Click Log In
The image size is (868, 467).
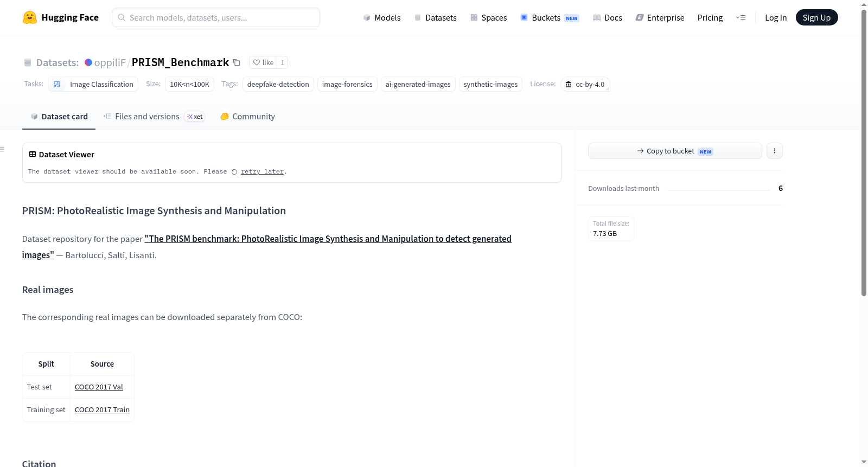(x=776, y=17)
